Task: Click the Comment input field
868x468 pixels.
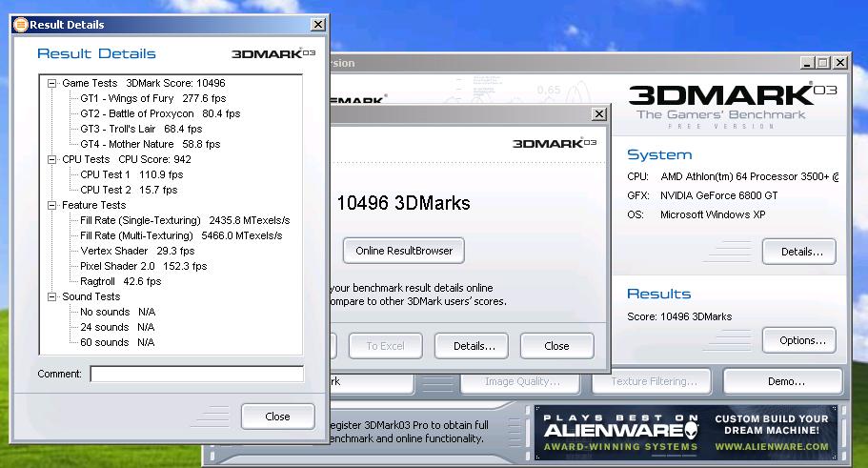Action: [197, 374]
